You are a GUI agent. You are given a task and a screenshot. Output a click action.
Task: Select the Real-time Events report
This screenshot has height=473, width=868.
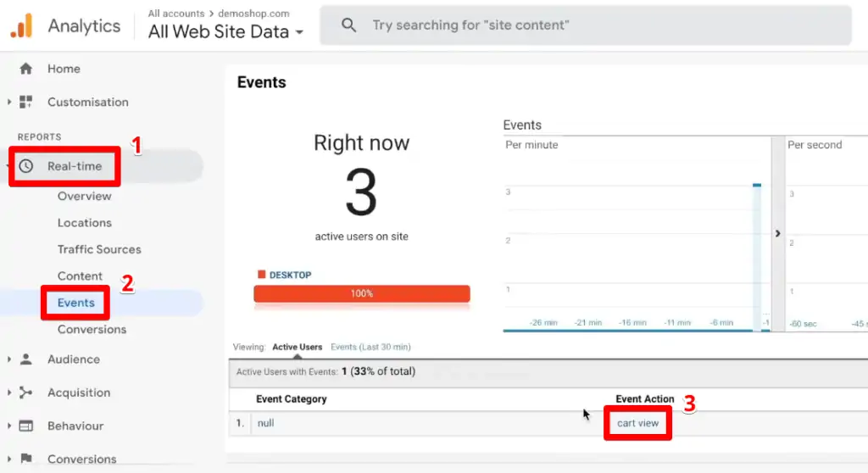pyautogui.click(x=75, y=303)
